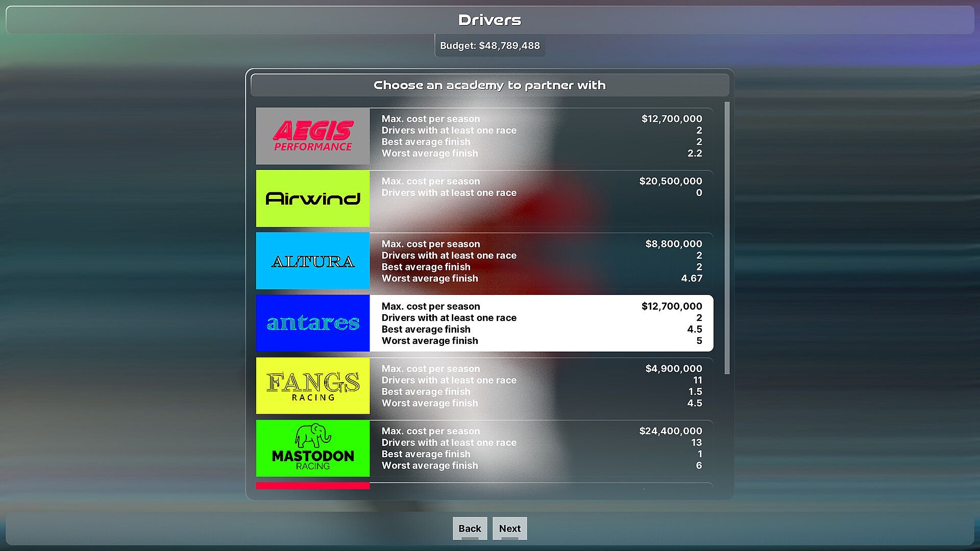Click the academy list vertical scrollbar
The image size is (980, 551).
(727, 237)
